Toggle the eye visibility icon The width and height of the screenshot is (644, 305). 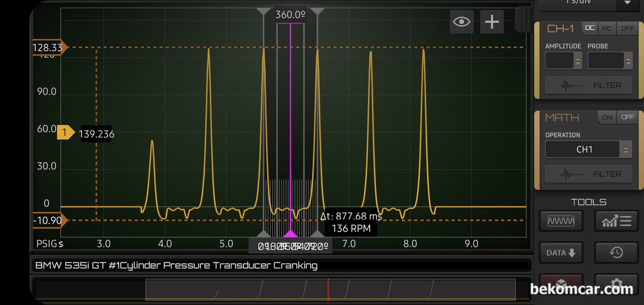(x=461, y=22)
